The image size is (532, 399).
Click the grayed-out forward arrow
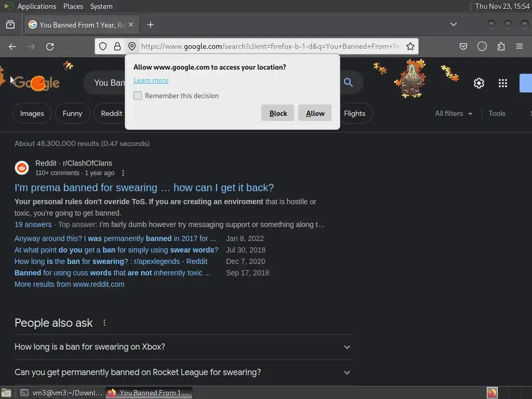click(31, 46)
